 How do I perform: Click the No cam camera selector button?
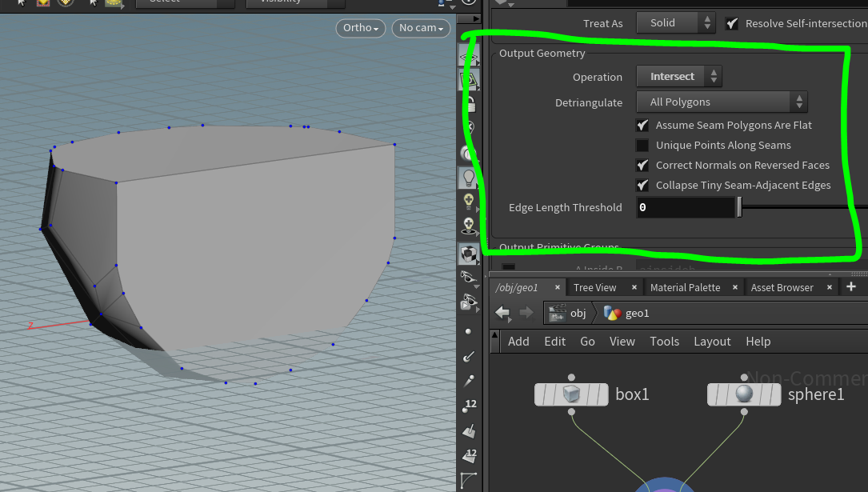(x=421, y=28)
